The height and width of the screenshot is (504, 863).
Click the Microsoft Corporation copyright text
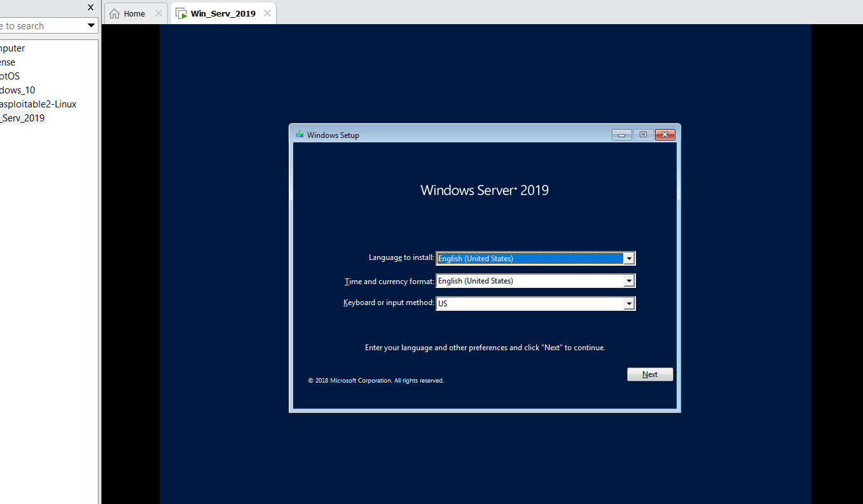(376, 381)
